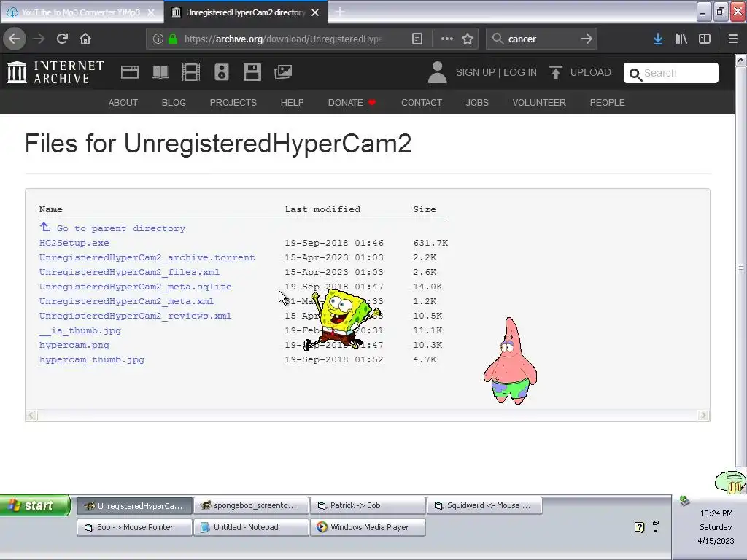747x560 pixels.
Task: Open UnregisteredHyperCam2_meta.xml link
Action: pyautogui.click(x=126, y=301)
